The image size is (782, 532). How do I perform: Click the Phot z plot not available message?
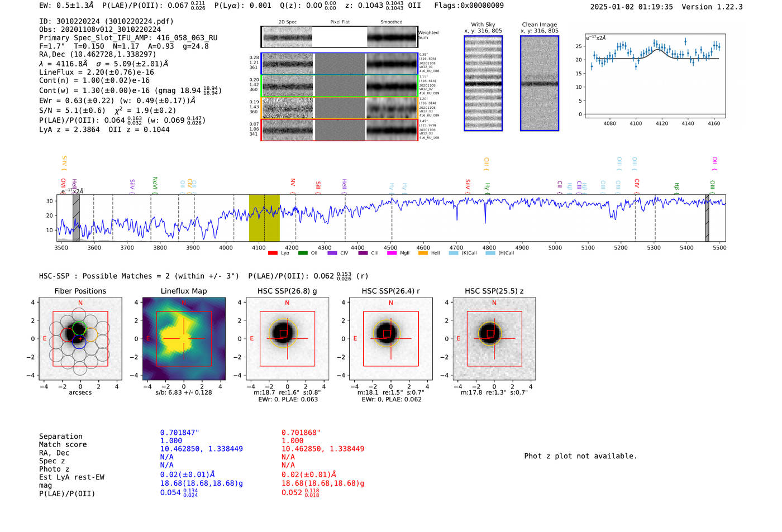tap(580, 456)
